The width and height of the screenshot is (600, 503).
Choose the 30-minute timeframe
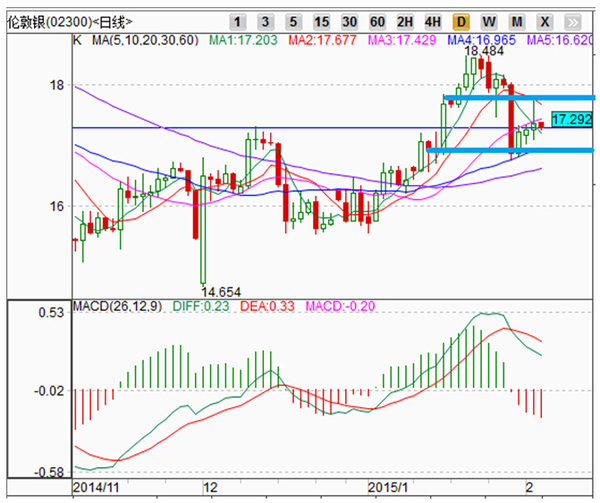(x=349, y=21)
